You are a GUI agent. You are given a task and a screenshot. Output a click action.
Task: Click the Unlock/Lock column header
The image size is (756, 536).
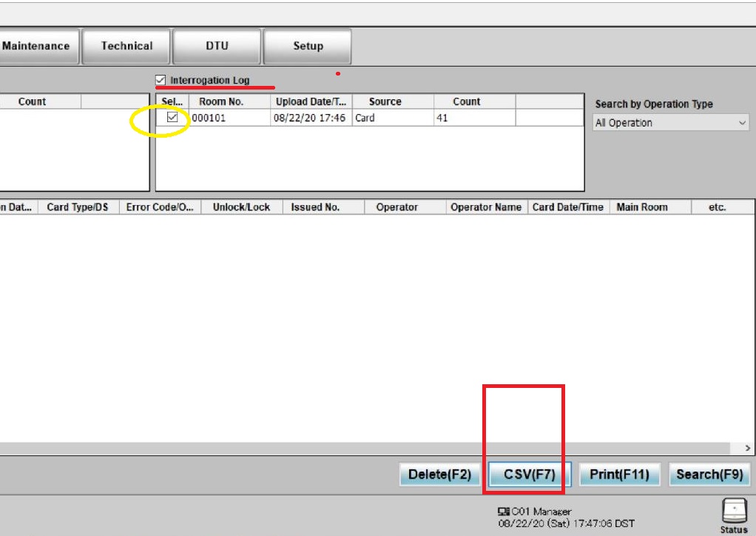pos(241,207)
